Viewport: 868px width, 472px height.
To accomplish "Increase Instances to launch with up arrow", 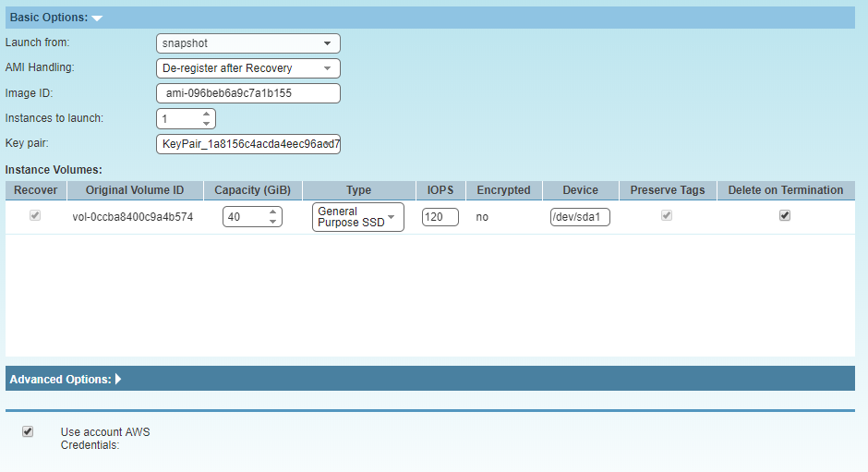I will 206,115.
